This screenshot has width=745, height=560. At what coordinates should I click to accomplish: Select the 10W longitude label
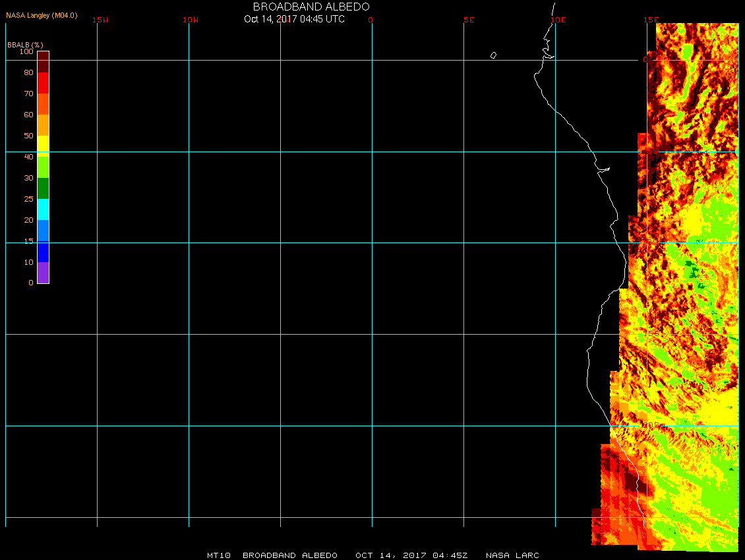tap(191, 20)
